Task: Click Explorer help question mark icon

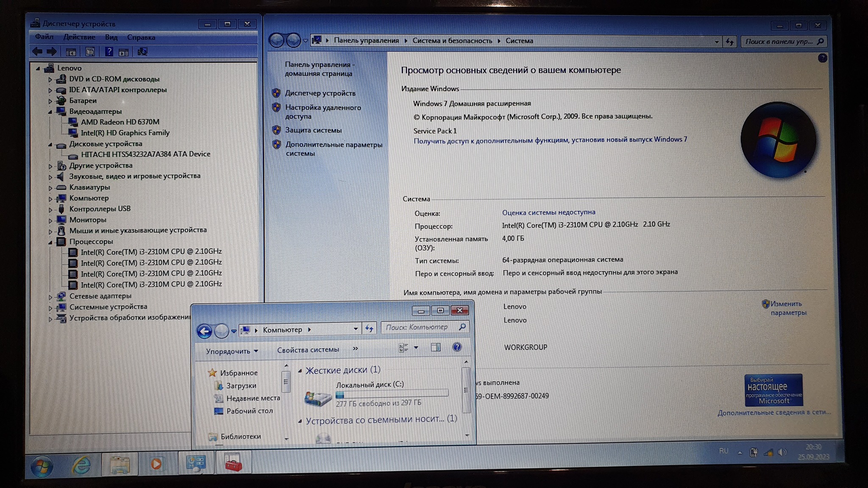Action: click(x=457, y=347)
